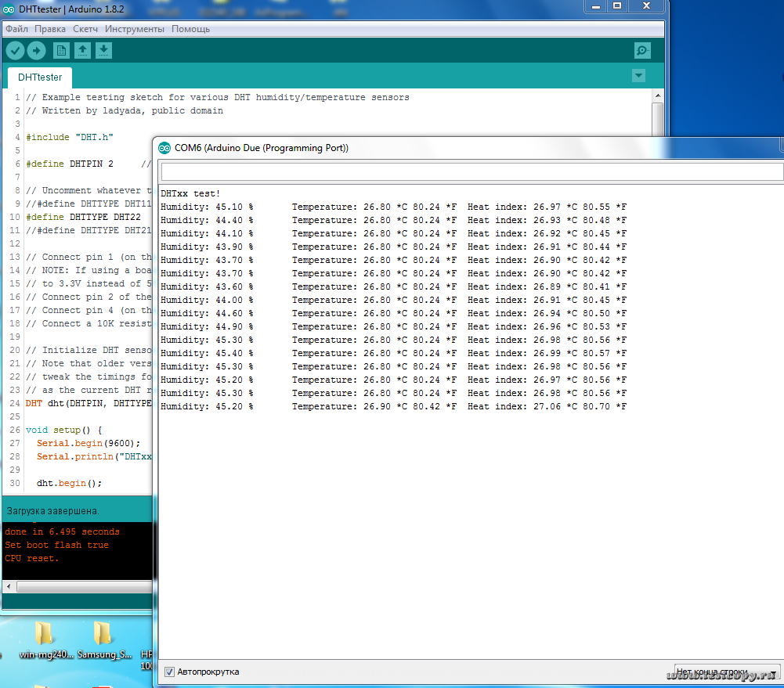Open the Файл menu
This screenshot has width=784, height=688.
click(16, 29)
